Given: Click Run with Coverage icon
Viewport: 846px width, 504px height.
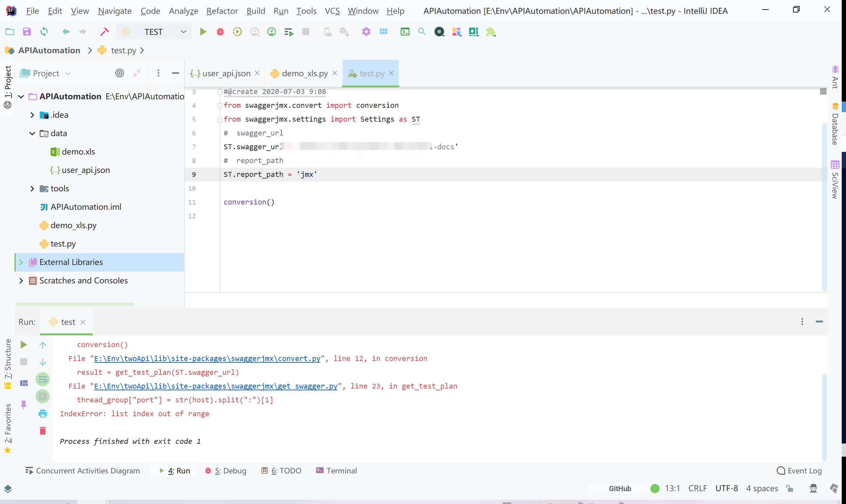Looking at the screenshot, I should coord(237,32).
